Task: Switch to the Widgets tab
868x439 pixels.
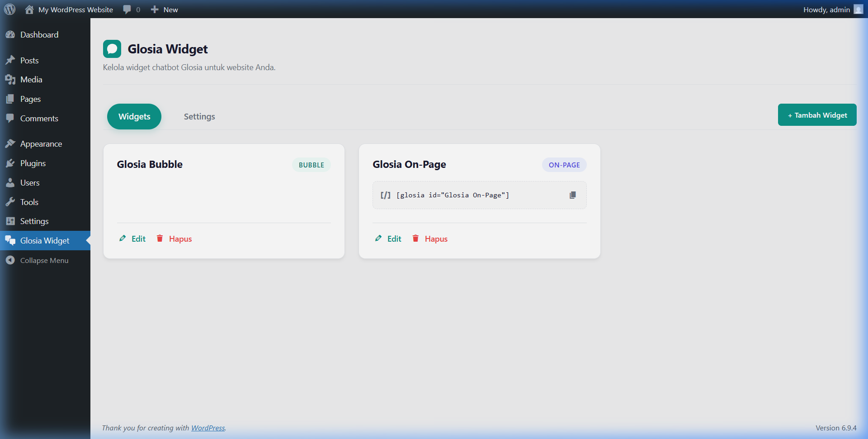Action: 134,116
